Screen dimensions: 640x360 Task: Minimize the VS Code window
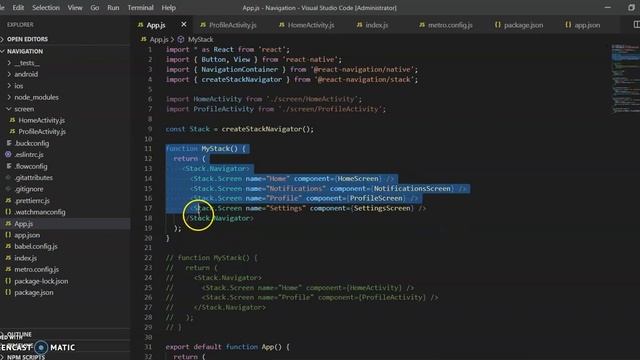click(x=607, y=7)
